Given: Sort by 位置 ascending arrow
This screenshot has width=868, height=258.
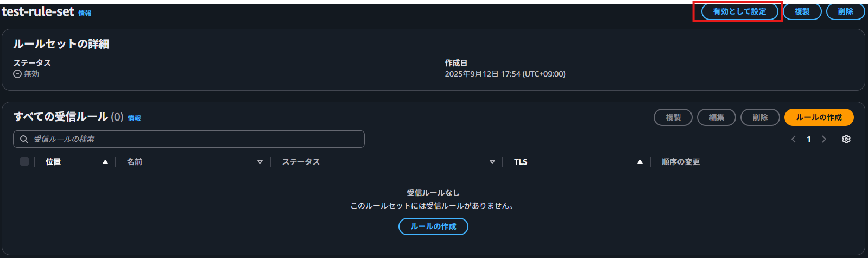Looking at the screenshot, I should coord(105,162).
